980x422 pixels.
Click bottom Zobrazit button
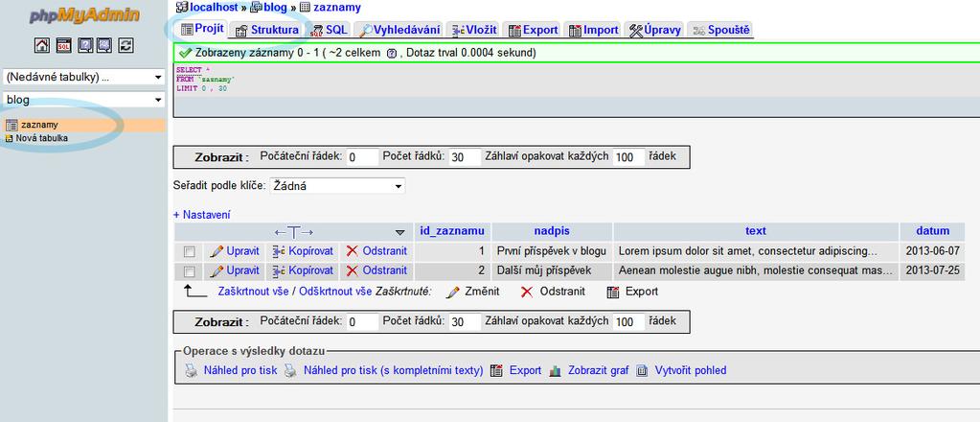pyautogui.click(x=220, y=322)
